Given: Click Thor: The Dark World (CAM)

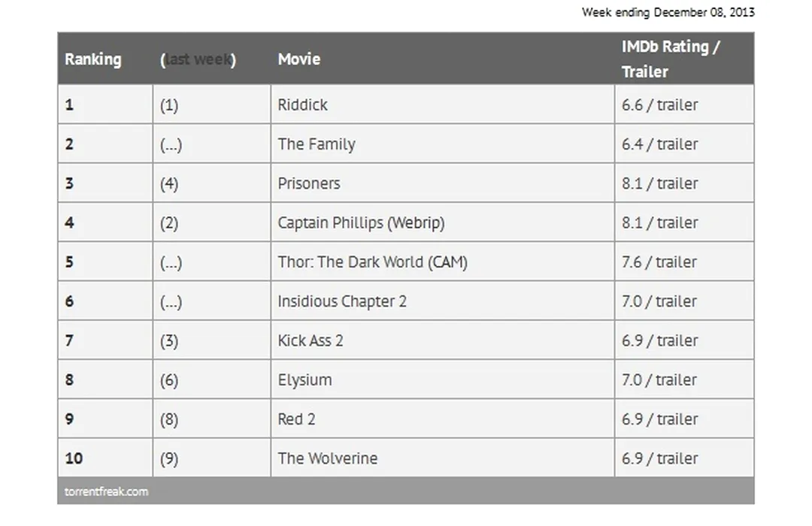Looking at the screenshot, I should tap(372, 262).
